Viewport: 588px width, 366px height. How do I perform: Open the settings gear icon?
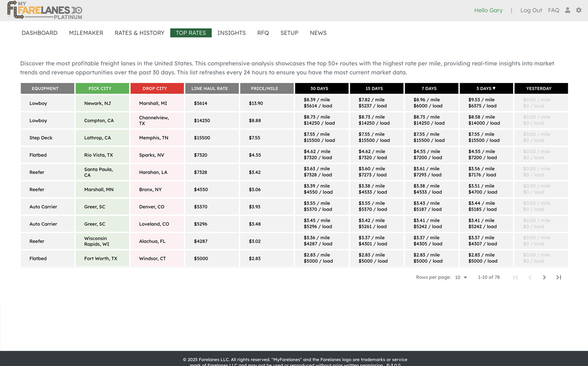579,10
